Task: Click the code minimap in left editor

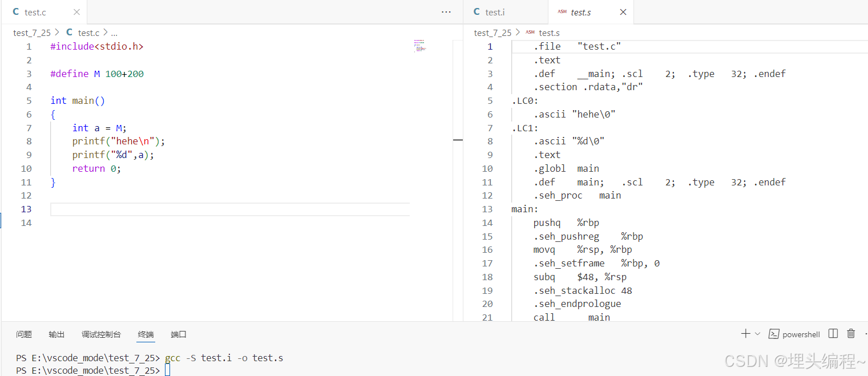Action: click(420, 46)
